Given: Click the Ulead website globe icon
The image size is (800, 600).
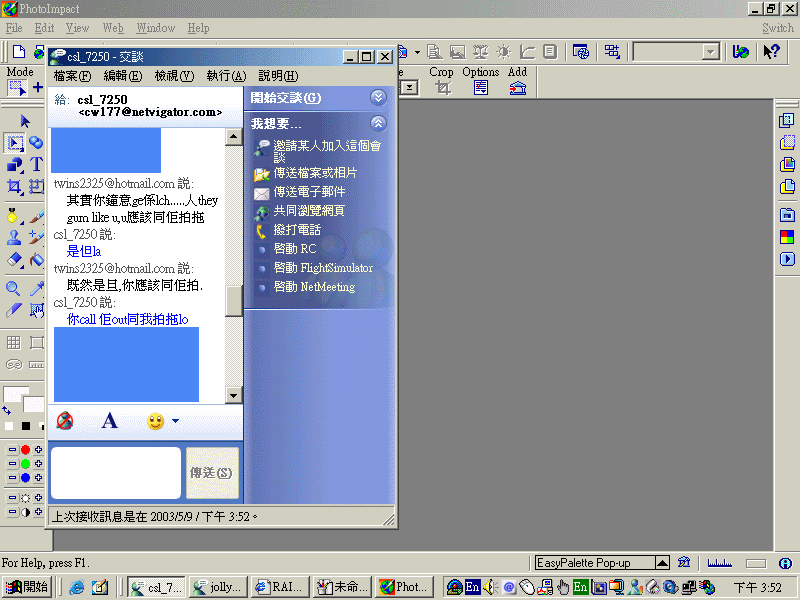Looking at the screenshot, I should coord(740,52).
